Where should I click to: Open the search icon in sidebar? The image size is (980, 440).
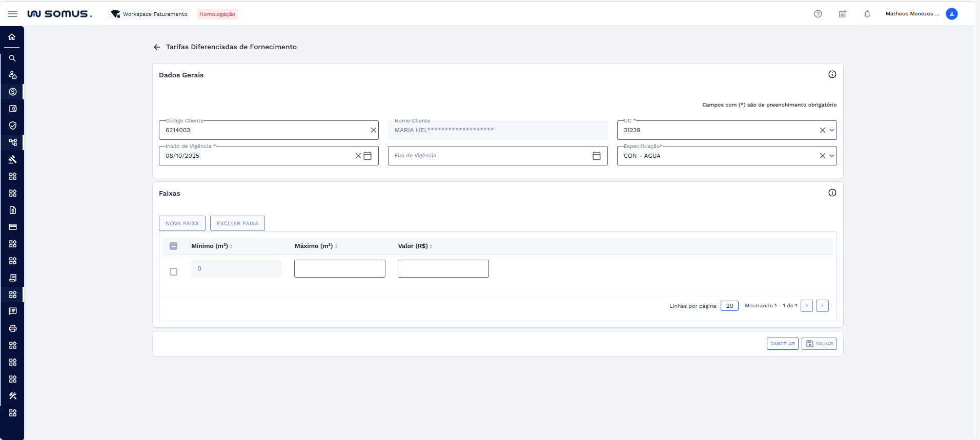(12, 58)
